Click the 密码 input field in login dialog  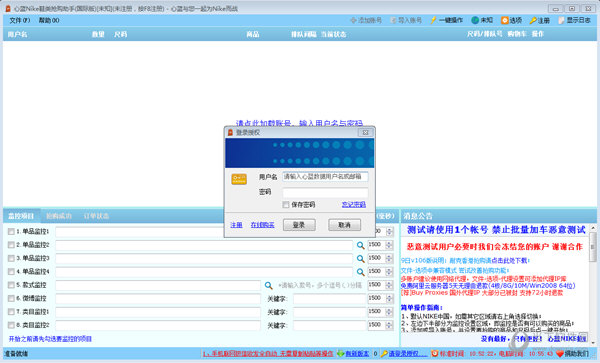325,192
